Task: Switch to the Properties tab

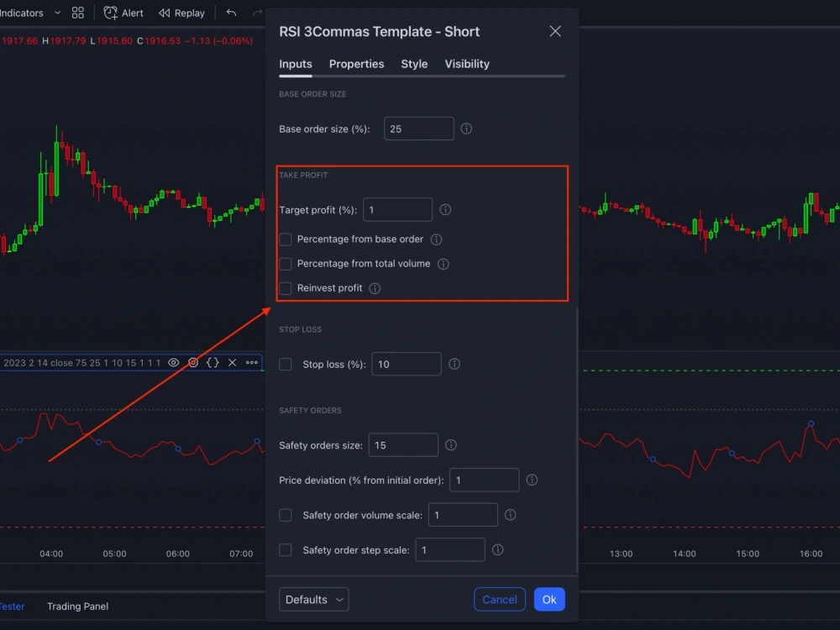Action: (x=356, y=64)
